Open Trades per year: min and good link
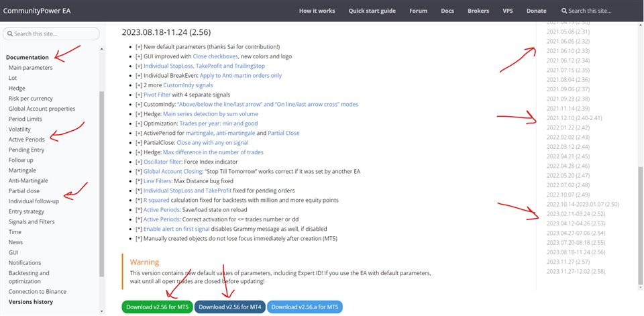 pyautogui.click(x=219, y=123)
